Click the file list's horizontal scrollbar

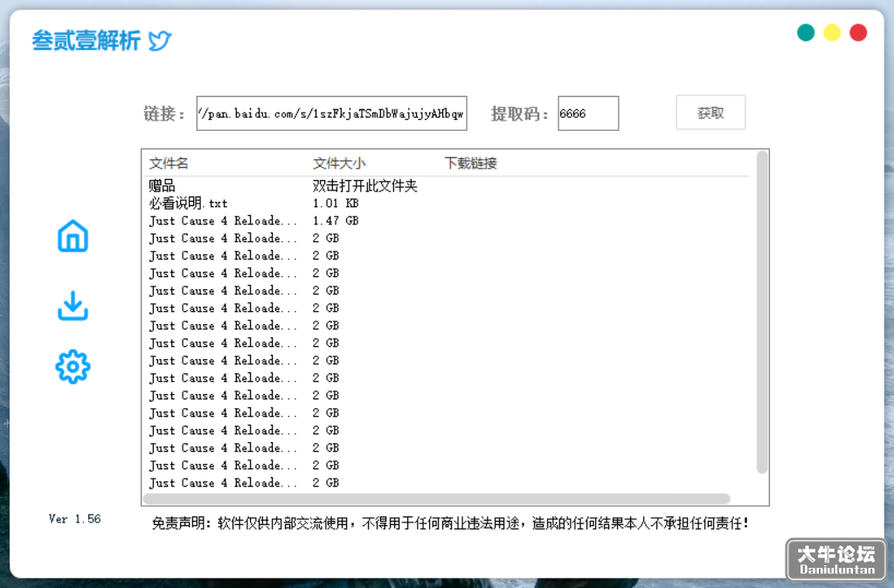pyautogui.click(x=437, y=499)
